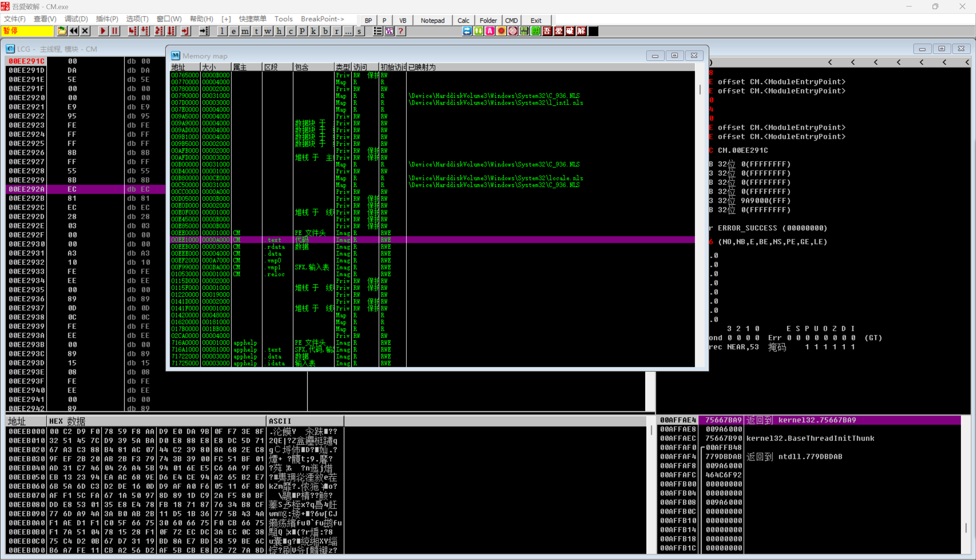
Task: Open a file with the folder icon
Action: 62,31
